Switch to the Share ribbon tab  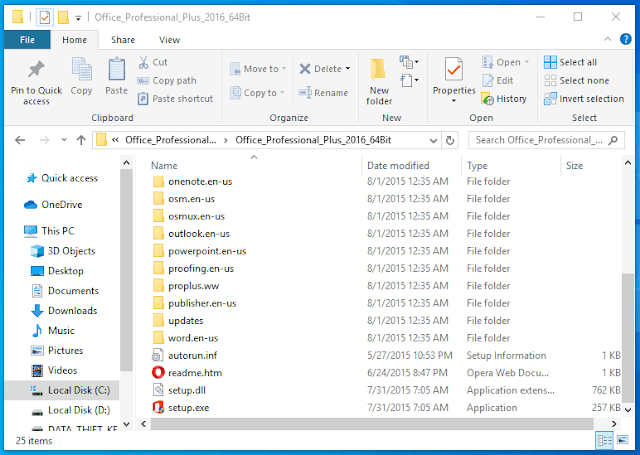point(123,40)
